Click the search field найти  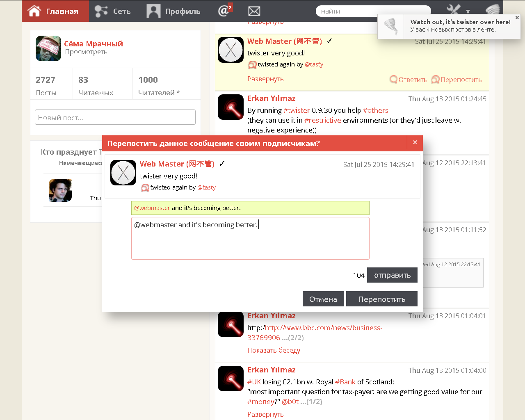point(372,11)
